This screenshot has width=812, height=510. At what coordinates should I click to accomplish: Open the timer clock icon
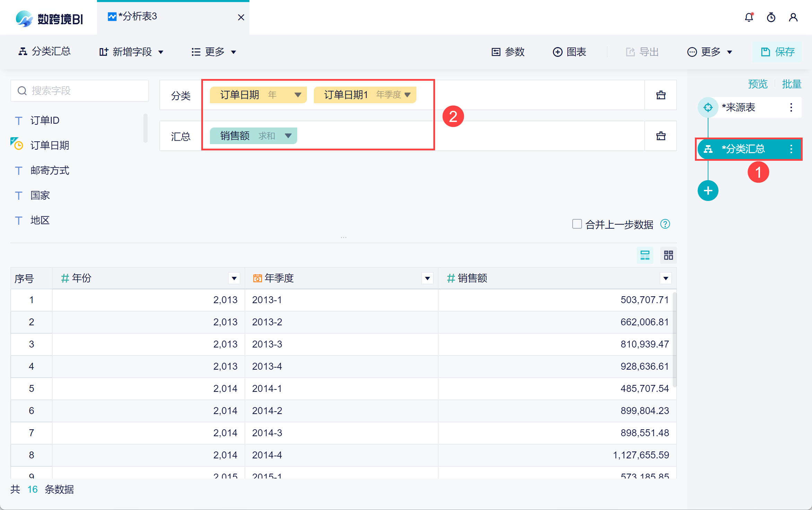point(771,17)
